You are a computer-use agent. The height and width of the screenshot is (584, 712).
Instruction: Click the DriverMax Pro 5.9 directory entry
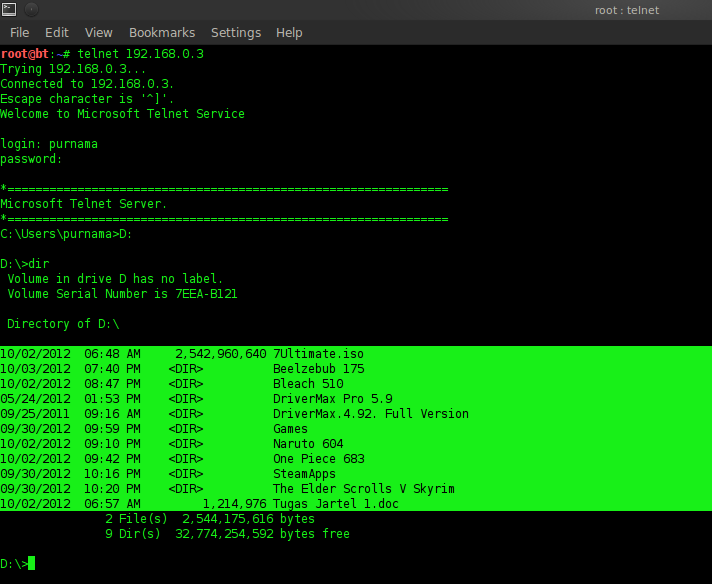click(x=333, y=399)
